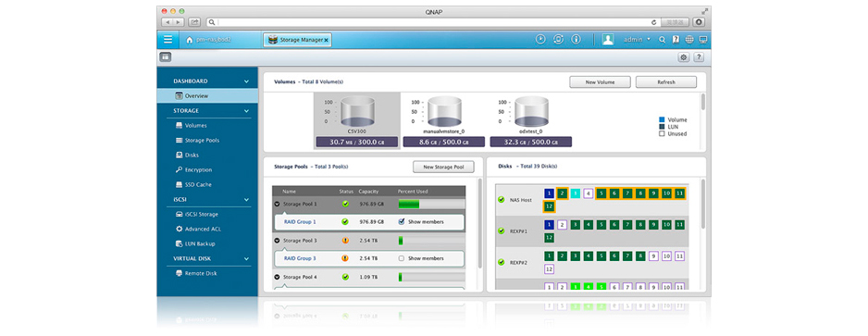The image size is (868, 336).
Task: Select NAS Host cyan disk 3
Action: point(576,193)
